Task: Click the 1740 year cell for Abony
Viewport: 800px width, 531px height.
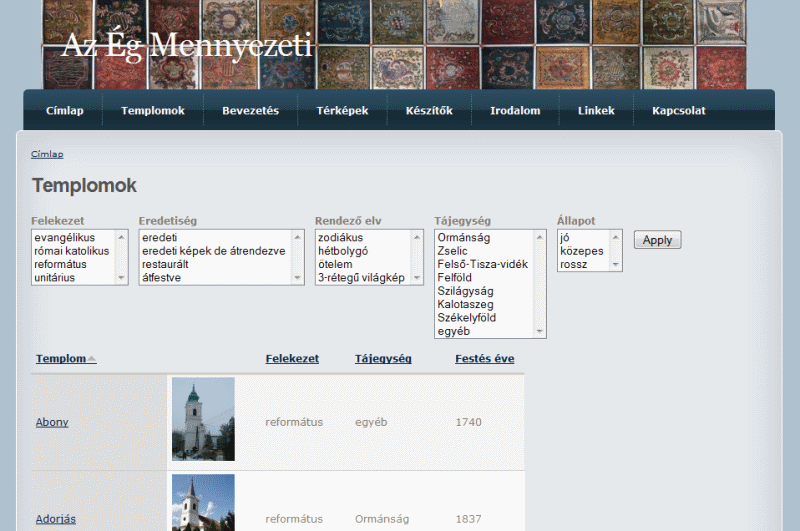Action: pyautogui.click(x=468, y=422)
